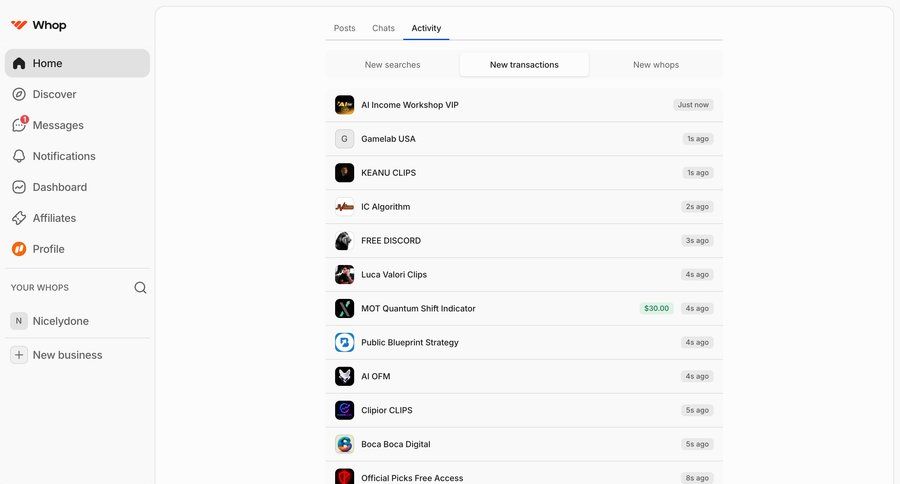Click the Luca Valori Clips thumbnail
Screen dimensions: 900x484
[344, 274]
